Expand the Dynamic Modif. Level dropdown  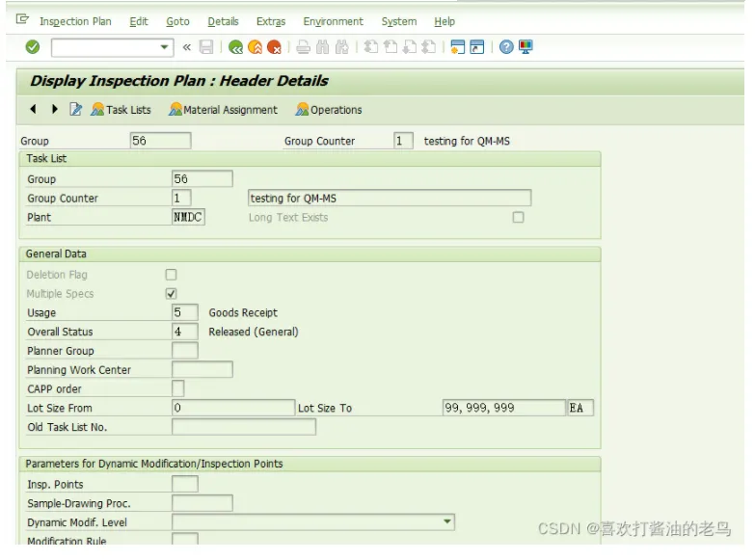click(x=447, y=522)
